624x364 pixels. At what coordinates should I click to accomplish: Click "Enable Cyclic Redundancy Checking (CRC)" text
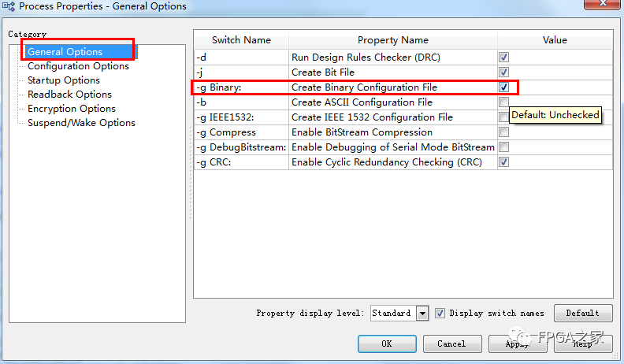point(386,162)
